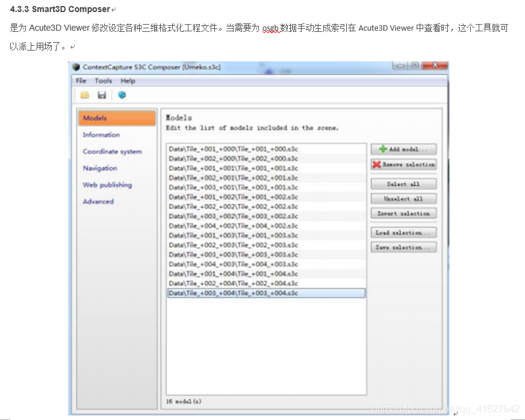The height and width of the screenshot is (420, 525).
Task: Select row Tile_+003_+003.s3c
Action: (x=266, y=255)
